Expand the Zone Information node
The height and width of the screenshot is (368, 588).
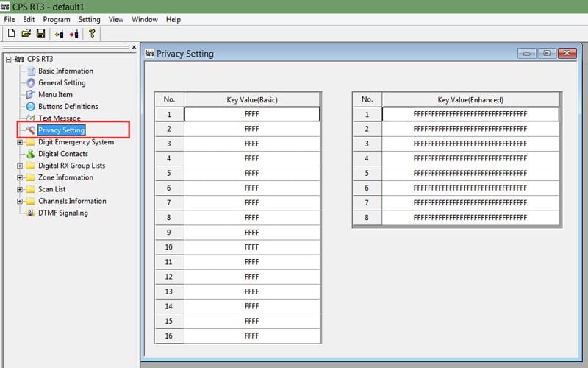tap(20, 177)
